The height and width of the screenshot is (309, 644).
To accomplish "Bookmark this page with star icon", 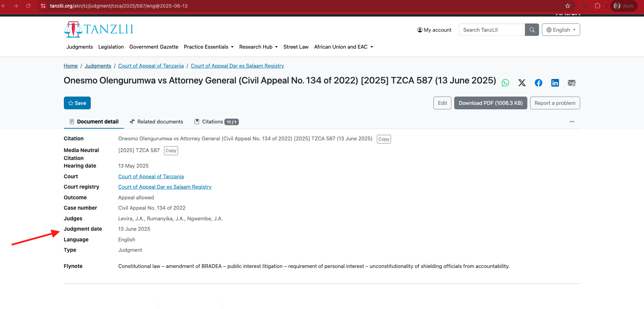I will (568, 6).
